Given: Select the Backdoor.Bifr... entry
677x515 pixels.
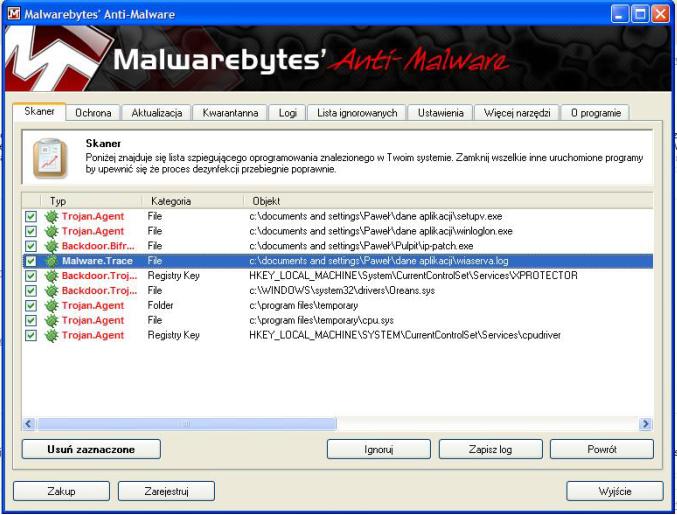Looking at the screenshot, I should [x=98, y=246].
